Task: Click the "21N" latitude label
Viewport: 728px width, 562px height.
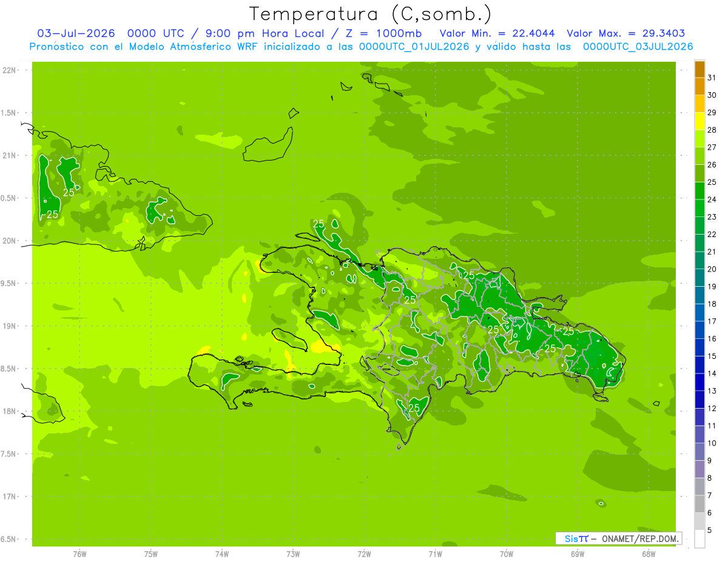Action: [9, 156]
